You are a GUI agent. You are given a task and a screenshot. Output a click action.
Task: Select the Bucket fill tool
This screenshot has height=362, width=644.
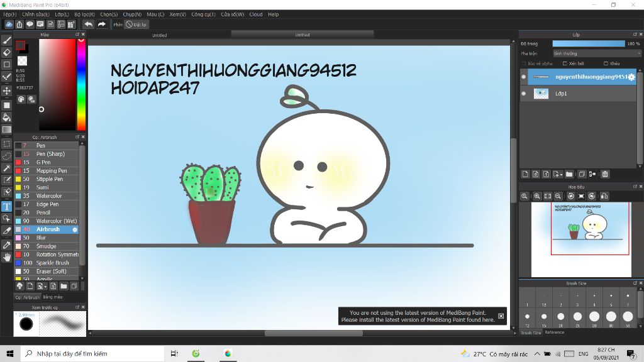tap(6, 118)
